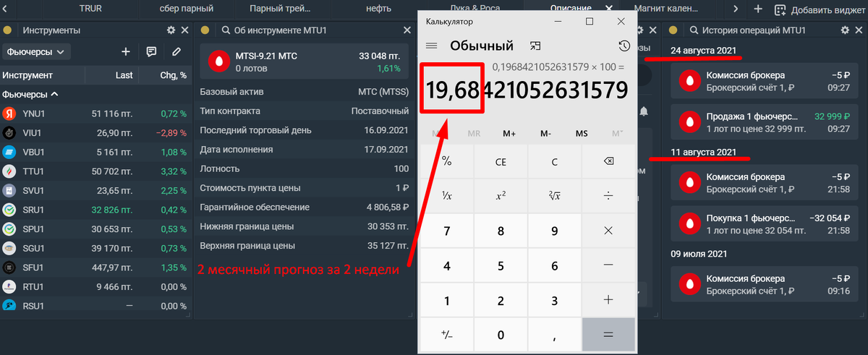868x355 pixels.
Task: Click digit 7 on calculator
Action: pos(446,231)
